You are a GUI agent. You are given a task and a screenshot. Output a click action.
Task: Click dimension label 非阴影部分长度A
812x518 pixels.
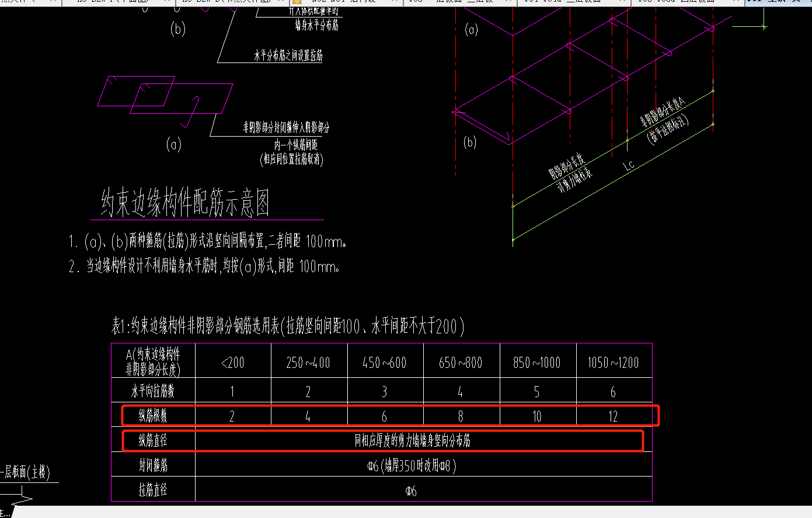[x=663, y=112]
